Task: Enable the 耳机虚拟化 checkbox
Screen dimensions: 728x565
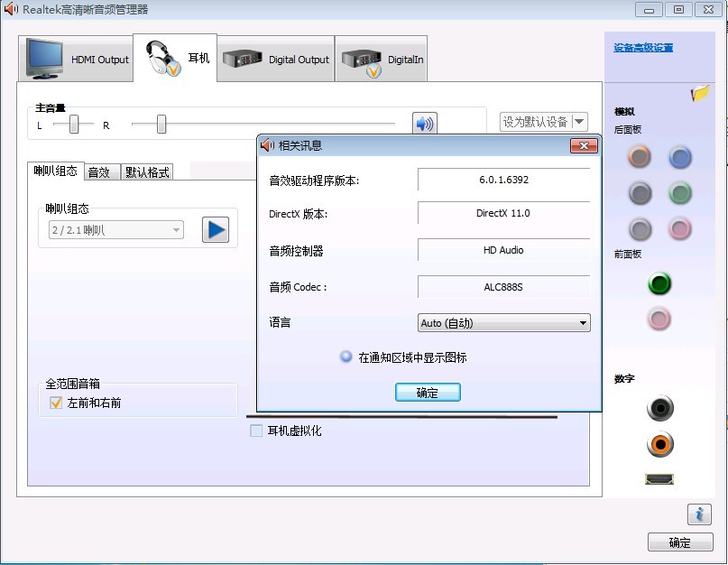Action: (x=256, y=431)
